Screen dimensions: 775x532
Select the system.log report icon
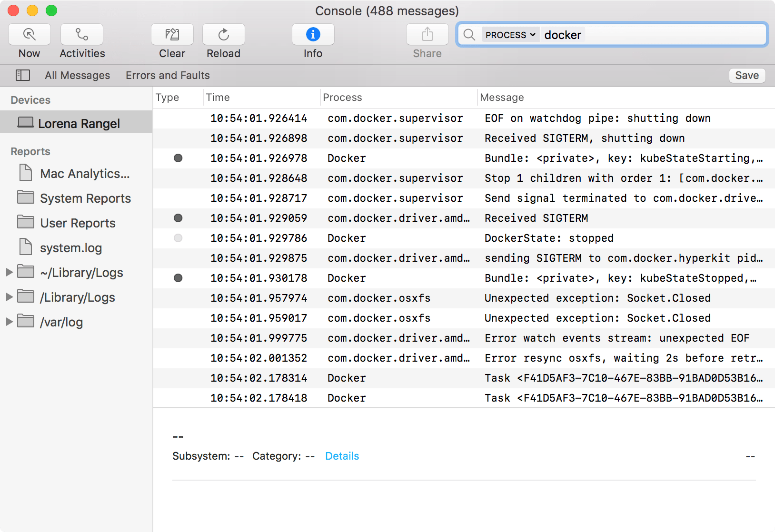click(71, 247)
